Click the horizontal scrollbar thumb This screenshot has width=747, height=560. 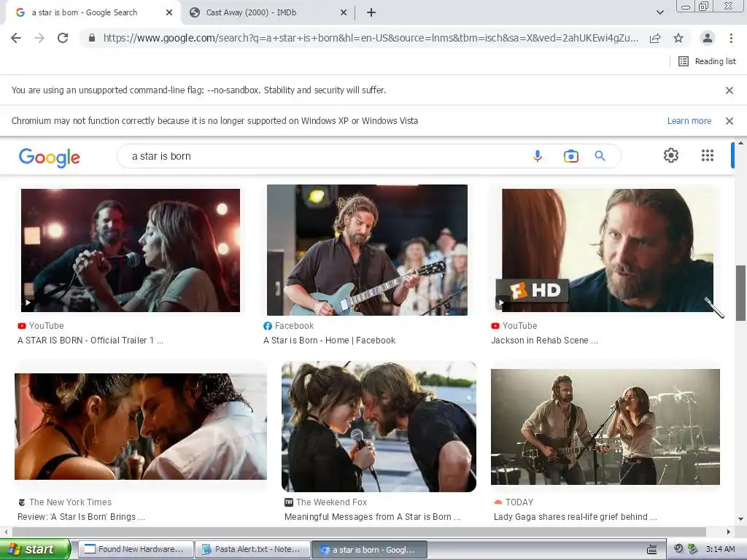[359, 532]
